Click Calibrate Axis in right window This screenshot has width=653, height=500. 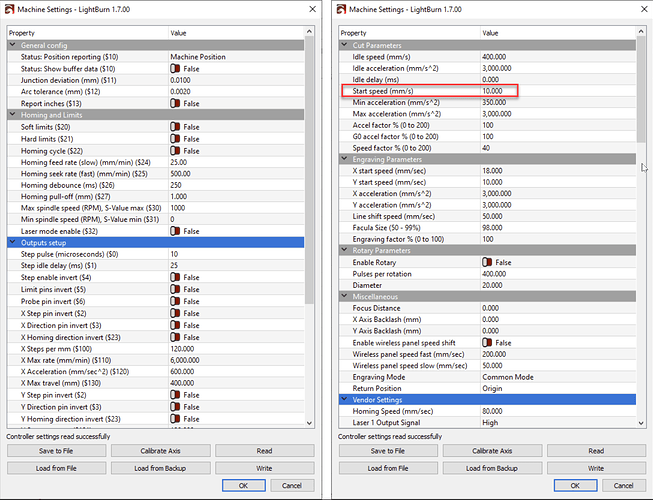492,451
